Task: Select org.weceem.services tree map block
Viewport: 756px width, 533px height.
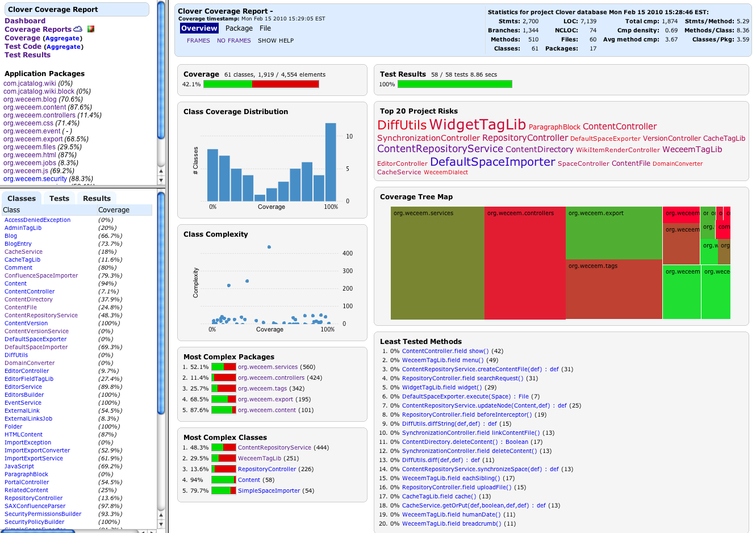Action: (x=437, y=263)
